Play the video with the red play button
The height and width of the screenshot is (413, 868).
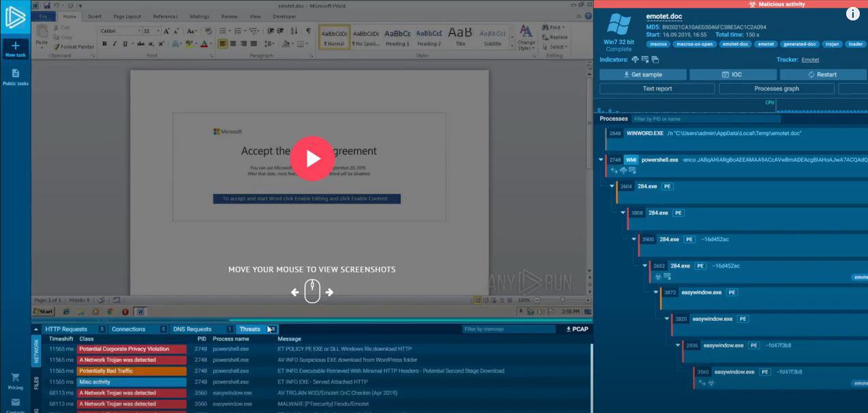point(312,158)
